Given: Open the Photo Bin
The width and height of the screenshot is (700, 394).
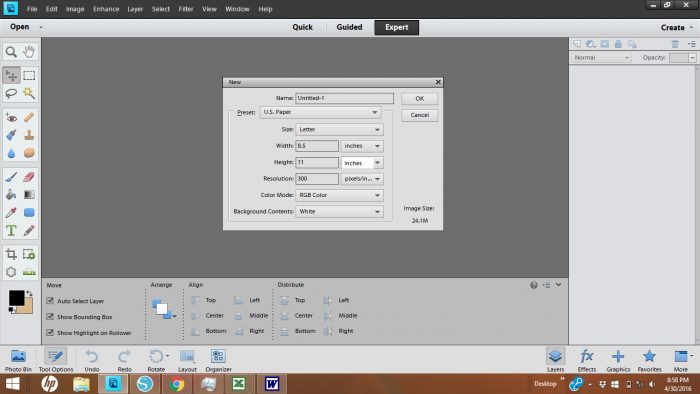Looking at the screenshot, I should (18, 361).
